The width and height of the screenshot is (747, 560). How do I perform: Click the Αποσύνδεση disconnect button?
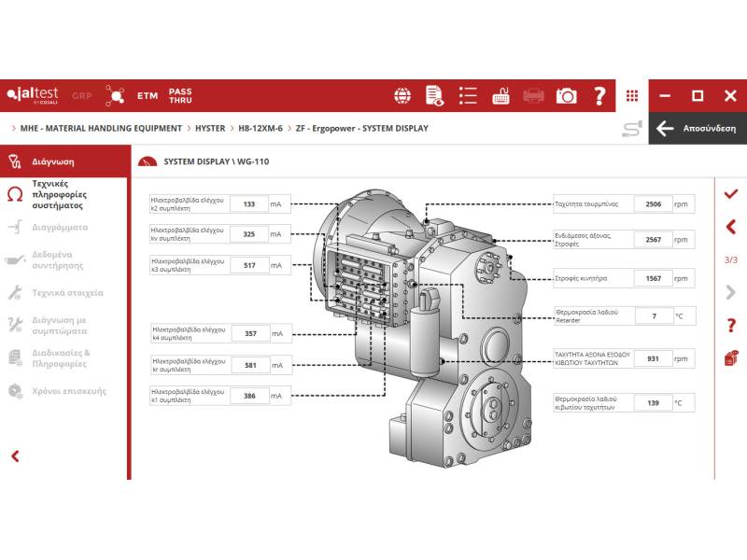[x=697, y=129]
